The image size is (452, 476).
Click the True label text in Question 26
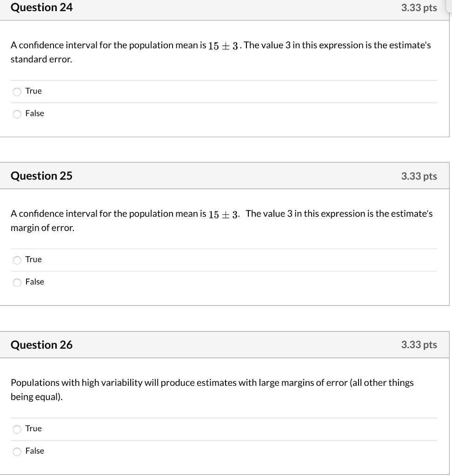34,429
